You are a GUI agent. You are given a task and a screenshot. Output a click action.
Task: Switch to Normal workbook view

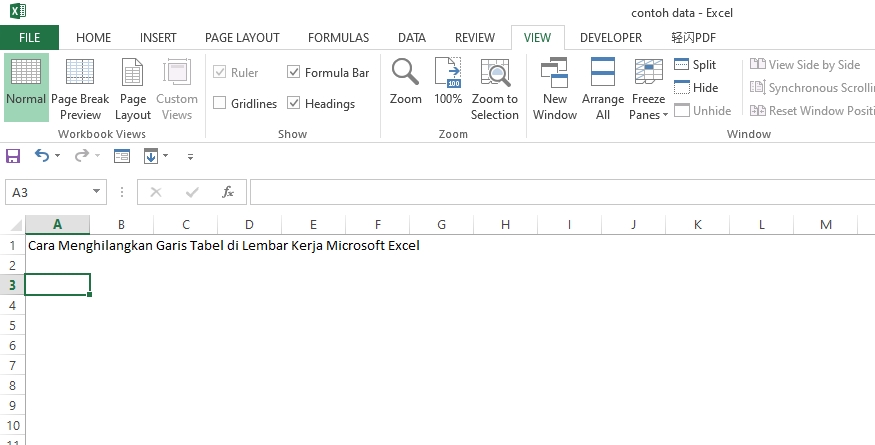tap(26, 87)
